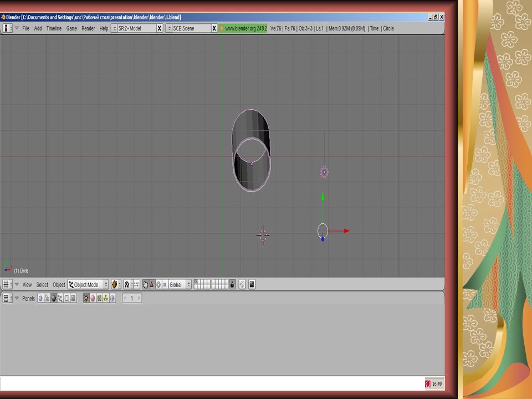
Task: Toggle the 3D transform manipulator hand icon
Action: (x=145, y=284)
